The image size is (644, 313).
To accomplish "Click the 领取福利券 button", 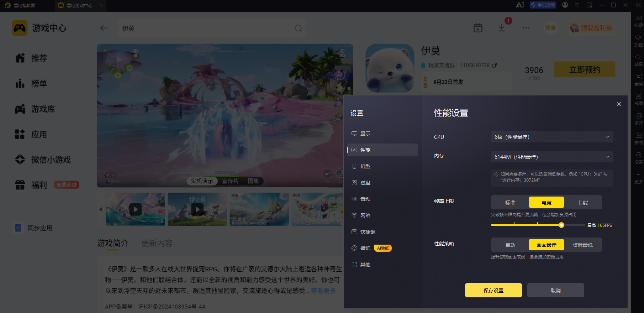I will coord(591,28).
